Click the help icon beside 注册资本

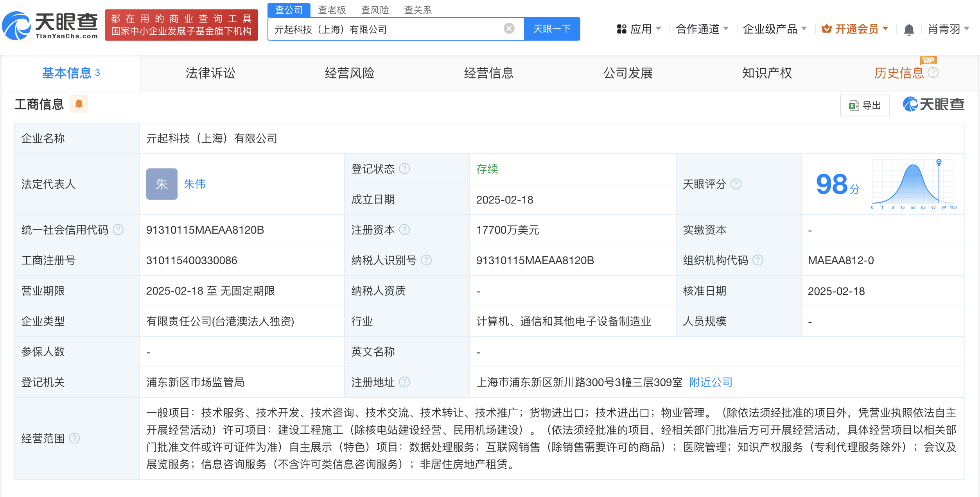pos(404,230)
